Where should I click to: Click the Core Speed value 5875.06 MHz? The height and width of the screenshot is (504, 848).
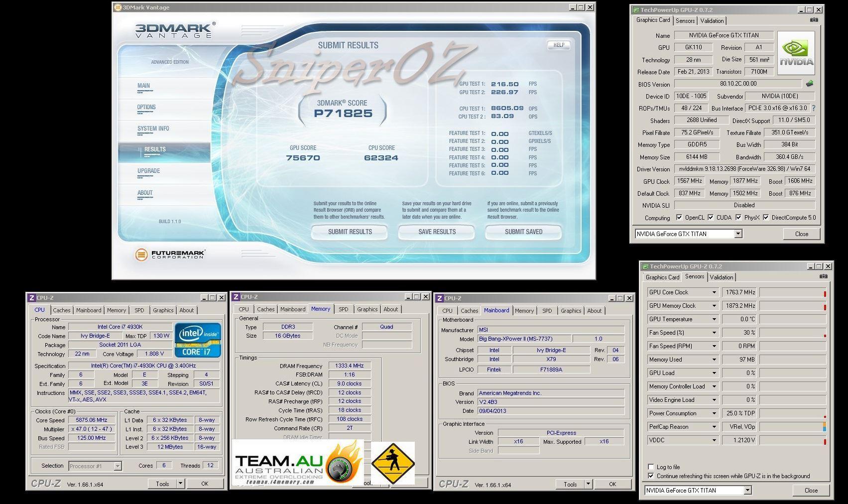point(92,420)
